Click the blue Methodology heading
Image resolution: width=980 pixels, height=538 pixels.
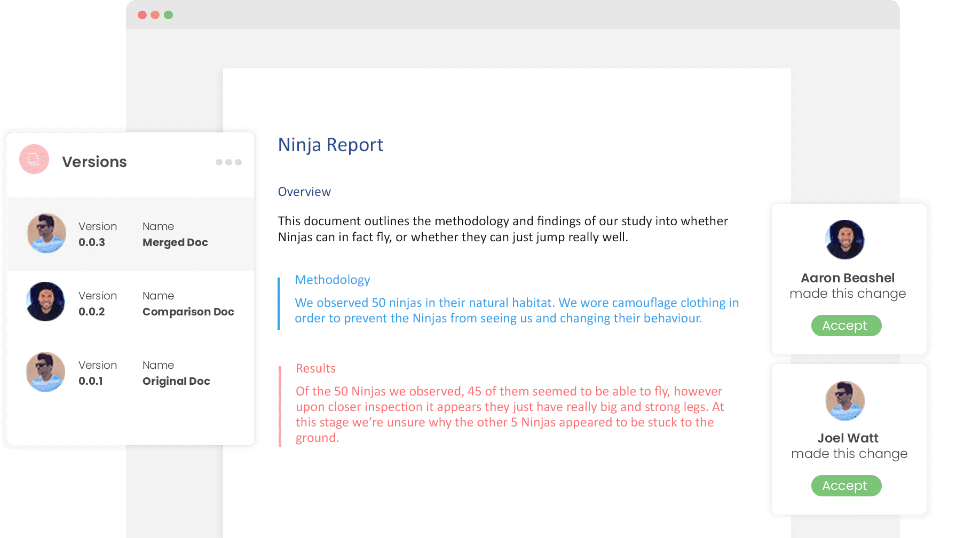click(332, 280)
